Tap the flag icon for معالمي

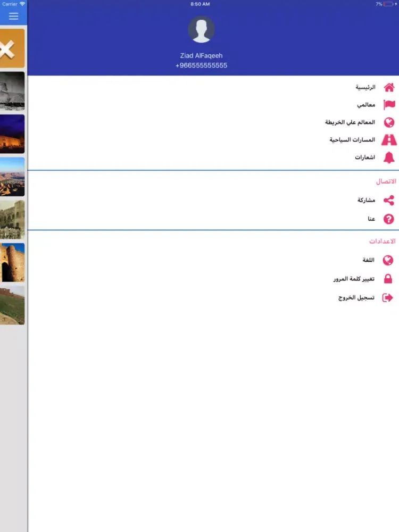tap(389, 104)
